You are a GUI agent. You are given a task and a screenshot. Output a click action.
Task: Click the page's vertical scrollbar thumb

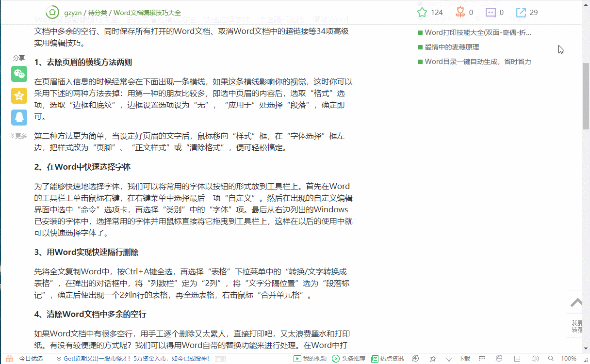pyautogui.click(x=586, y=95)
